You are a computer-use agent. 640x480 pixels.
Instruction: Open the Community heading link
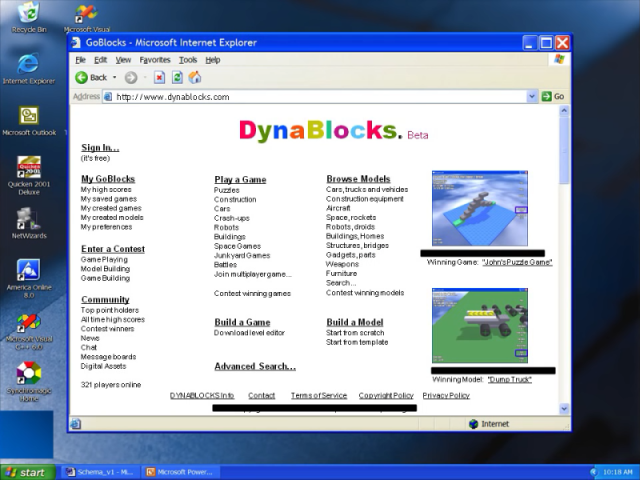tap(105, 300)
